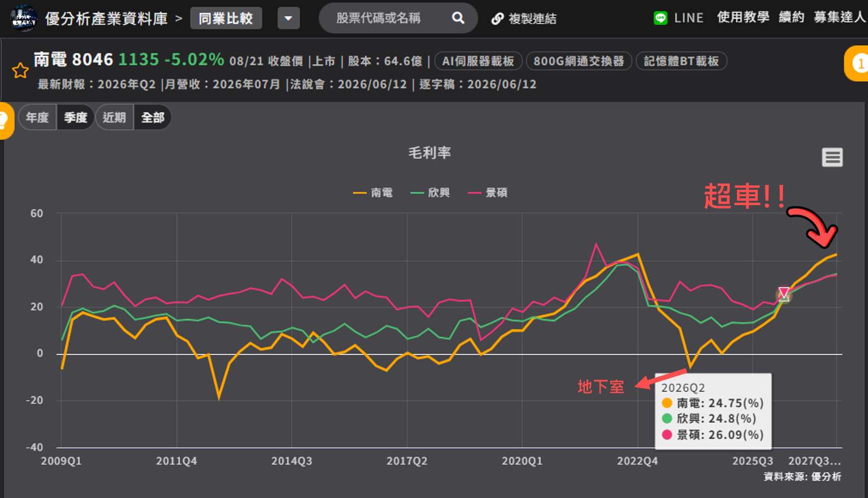This screenshot has height=498, width=868.
Task: Open the 同業比較 page
Action: (226, 18)
